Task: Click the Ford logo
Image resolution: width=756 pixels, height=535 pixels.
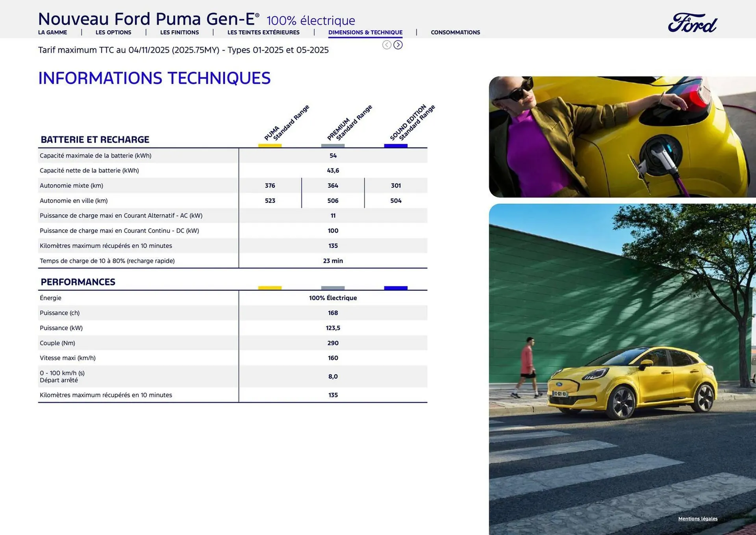Action: click(x=693, y=23)
